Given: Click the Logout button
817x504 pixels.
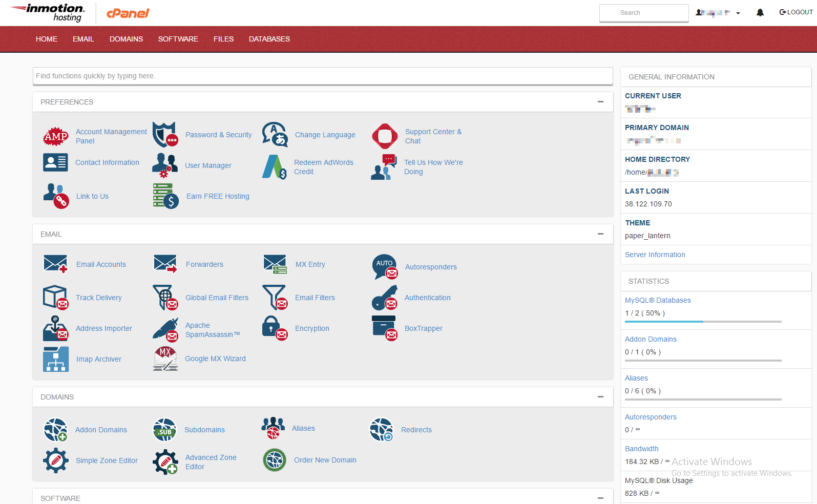Looking at the screenshot, I should pyautogui.click(x=796, y=12).
